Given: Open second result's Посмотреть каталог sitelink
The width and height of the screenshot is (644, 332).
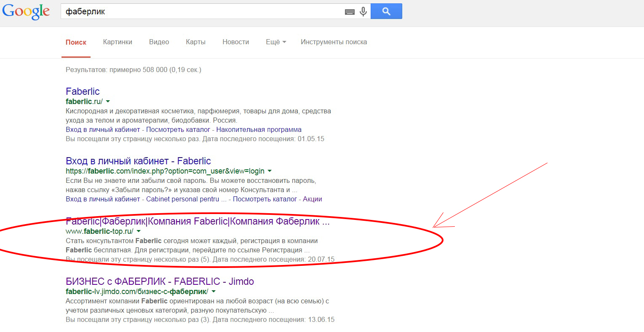Looking at the screenshot, I should click(265, 199).
